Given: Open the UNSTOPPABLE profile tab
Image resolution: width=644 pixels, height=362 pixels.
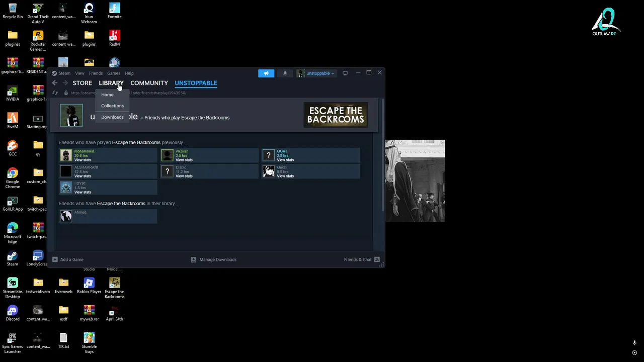Looking at the screenshot, I should point(196,83).
